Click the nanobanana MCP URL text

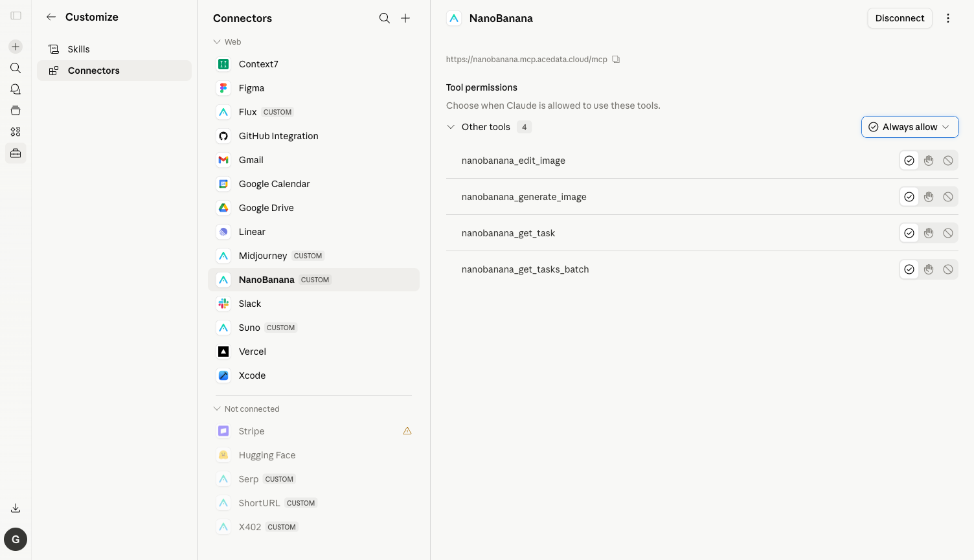(x=527, y=60)
